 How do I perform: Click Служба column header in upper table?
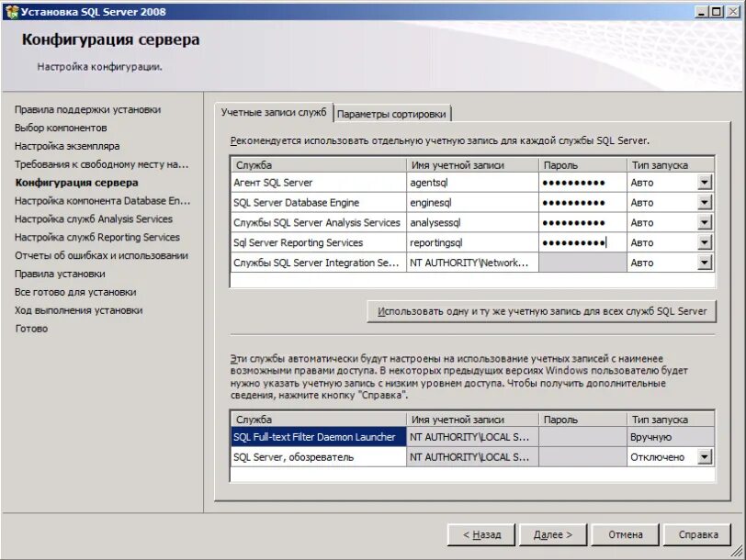(318, 165)
